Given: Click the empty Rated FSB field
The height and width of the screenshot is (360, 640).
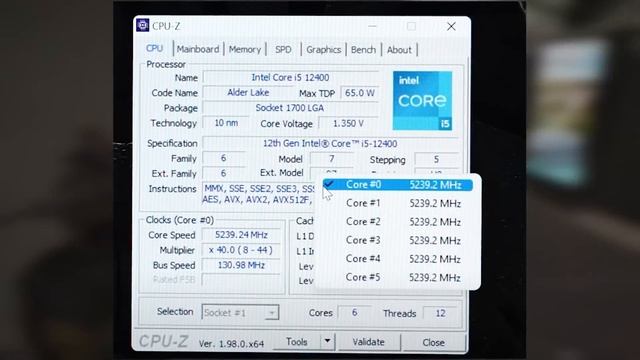Looking at the screenshot, I should (x=241, y=280).
